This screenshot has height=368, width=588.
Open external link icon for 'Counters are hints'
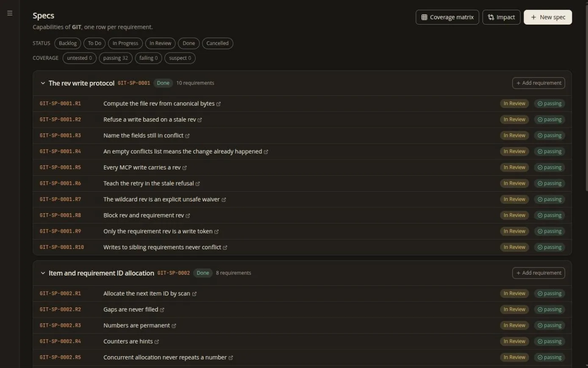pyautogui.click(x=157, y=342)
